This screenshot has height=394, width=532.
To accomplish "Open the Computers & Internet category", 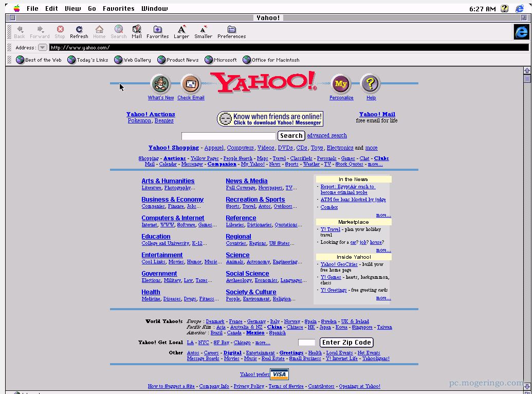I will [173, 218].
